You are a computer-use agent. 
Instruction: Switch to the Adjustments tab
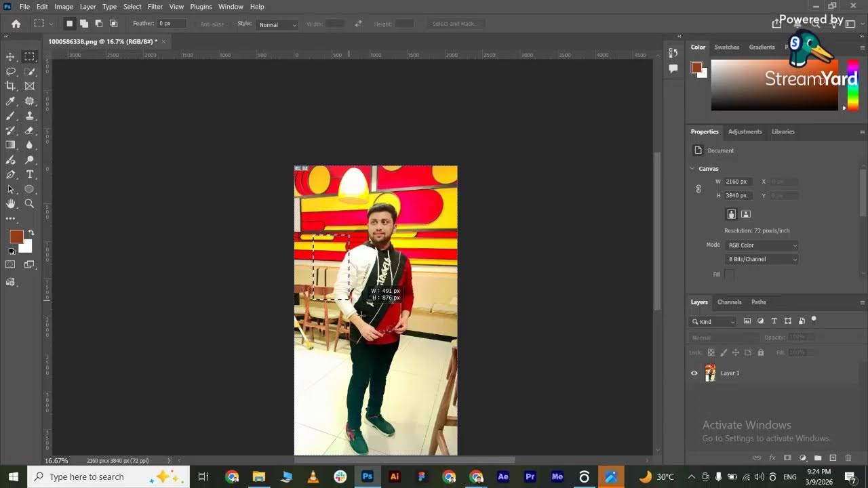click(x=745, y=131)
